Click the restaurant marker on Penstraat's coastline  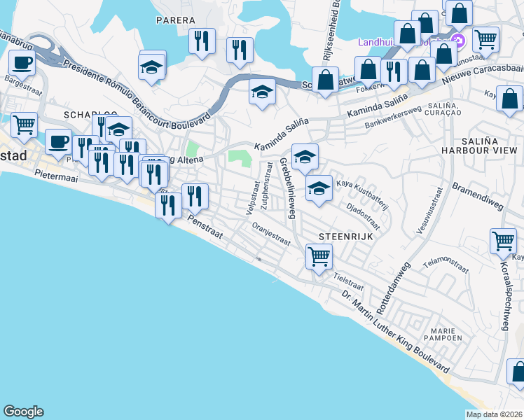168,205
